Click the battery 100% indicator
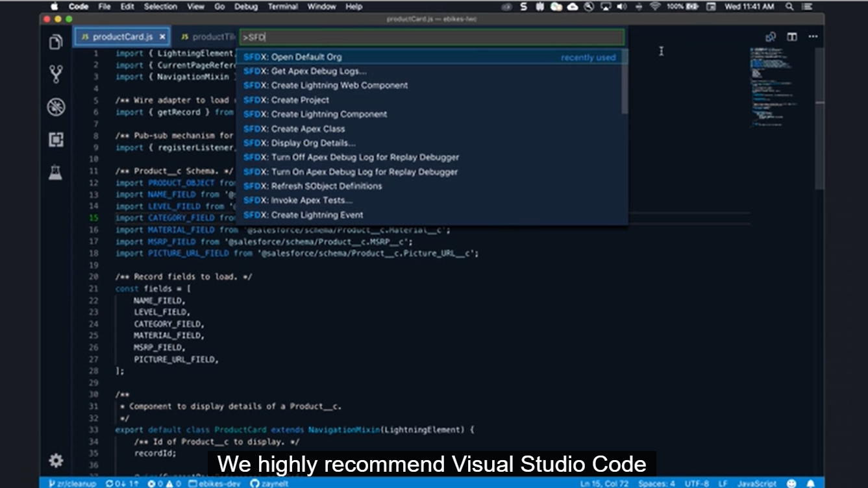Image resolution: width=868 pixels, height=488 pixels. pos(683,6)
